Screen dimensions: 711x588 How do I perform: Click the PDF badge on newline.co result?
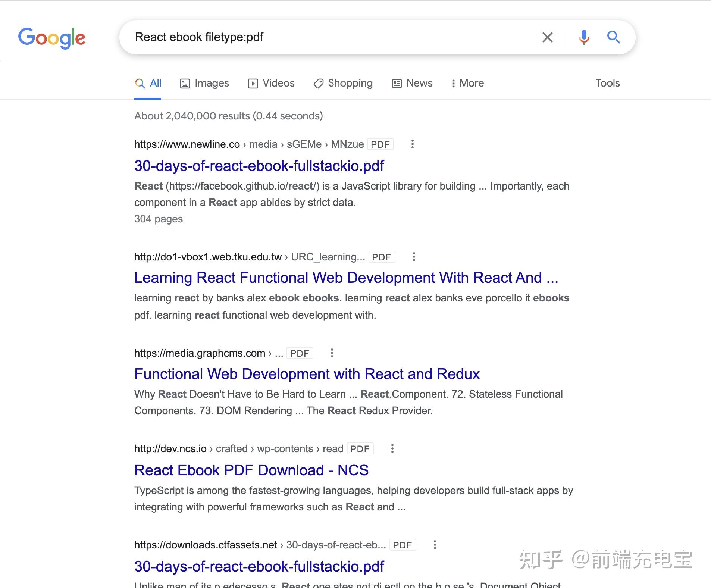380,144
